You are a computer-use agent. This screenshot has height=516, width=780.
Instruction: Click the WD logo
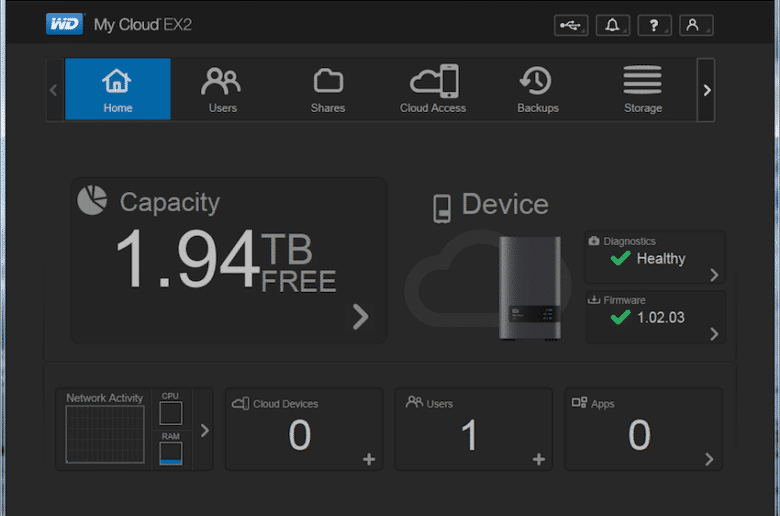(x=65, y=24)
